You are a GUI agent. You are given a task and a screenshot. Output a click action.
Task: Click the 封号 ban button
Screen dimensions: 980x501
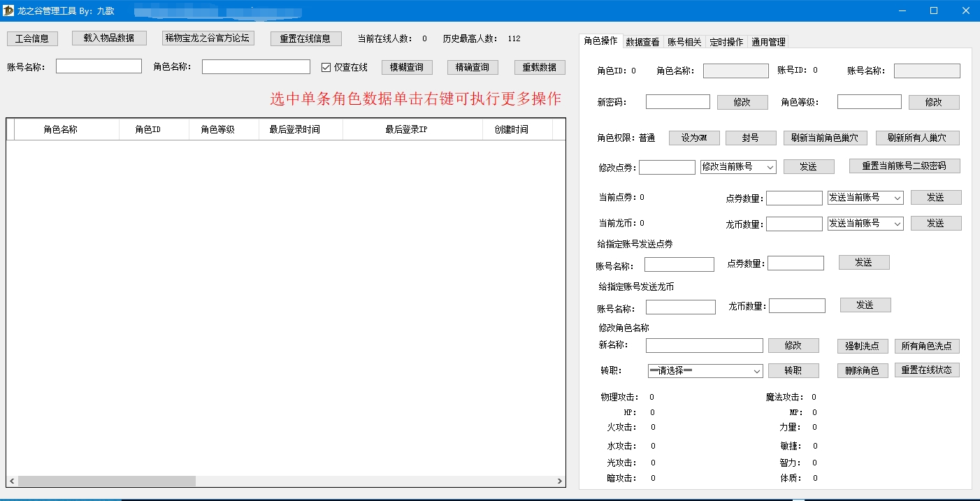point(751,138)
